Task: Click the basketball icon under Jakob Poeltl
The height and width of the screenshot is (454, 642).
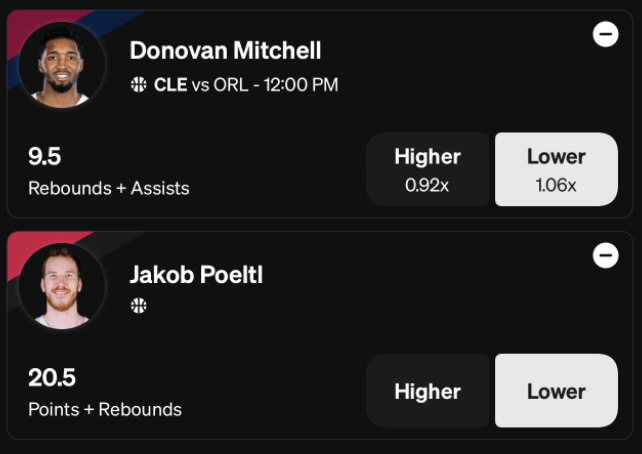Action: tap(138, 305)
